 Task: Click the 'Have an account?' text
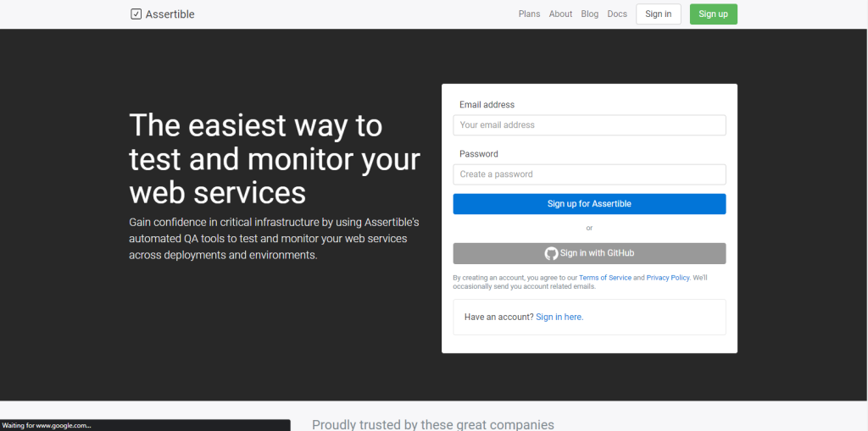tap(498, 317)
